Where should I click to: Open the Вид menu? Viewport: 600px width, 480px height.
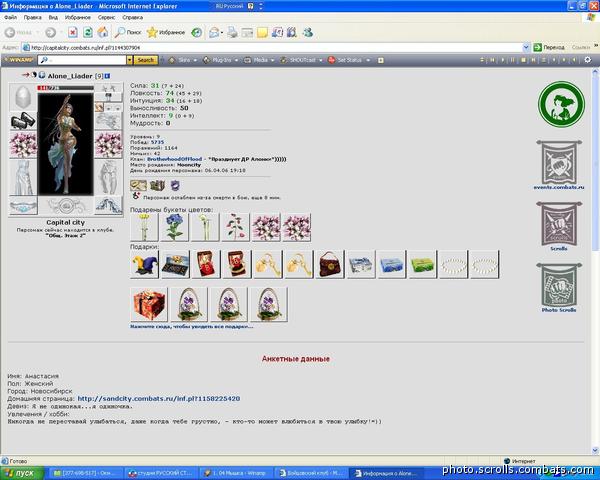[x=53, y=18]
